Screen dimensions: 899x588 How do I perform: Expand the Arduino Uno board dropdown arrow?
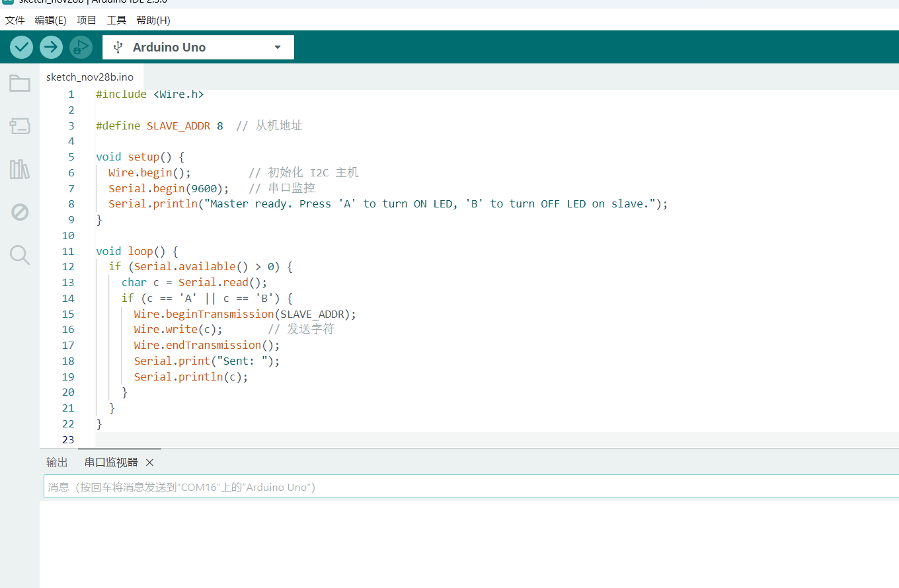click(278, 47)
